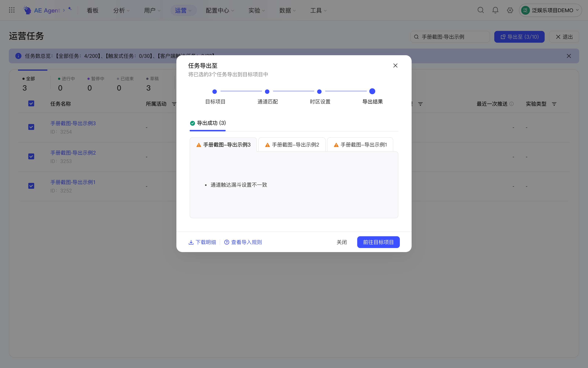The width and height of the screenshot is (588, 368).
Task: Expand the 实验 menu dropdown
Action: click(x=257, y=10)
